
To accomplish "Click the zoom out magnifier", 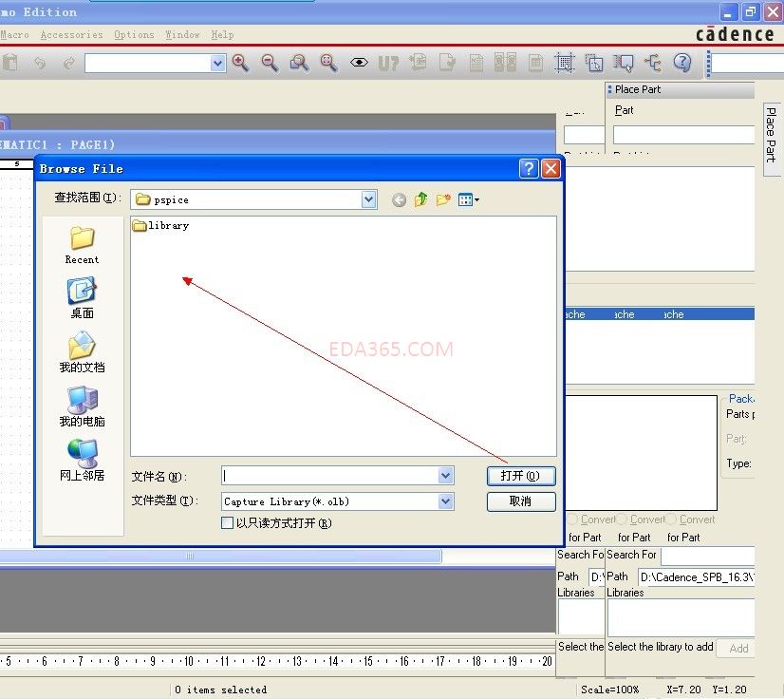I will [x=270, y=63].
